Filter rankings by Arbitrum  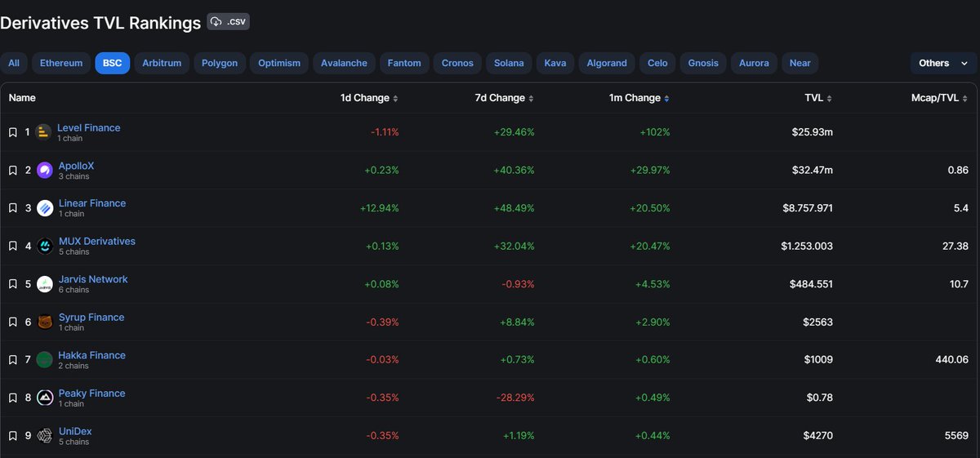[163, 63]
